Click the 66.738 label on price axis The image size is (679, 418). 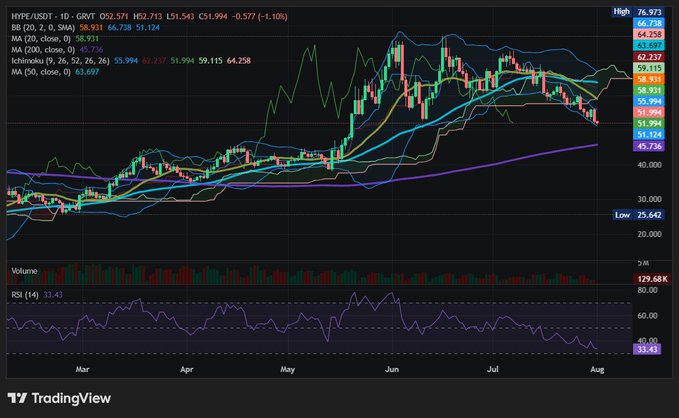(649, 23)
